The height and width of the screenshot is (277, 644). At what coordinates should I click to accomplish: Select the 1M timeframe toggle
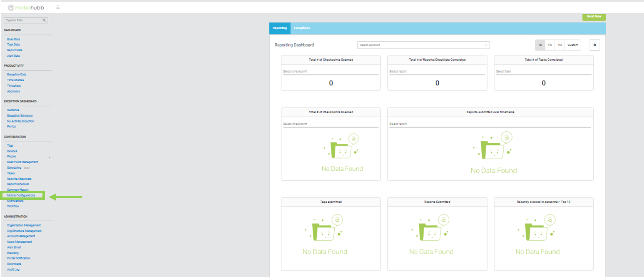tap(560, 45)
